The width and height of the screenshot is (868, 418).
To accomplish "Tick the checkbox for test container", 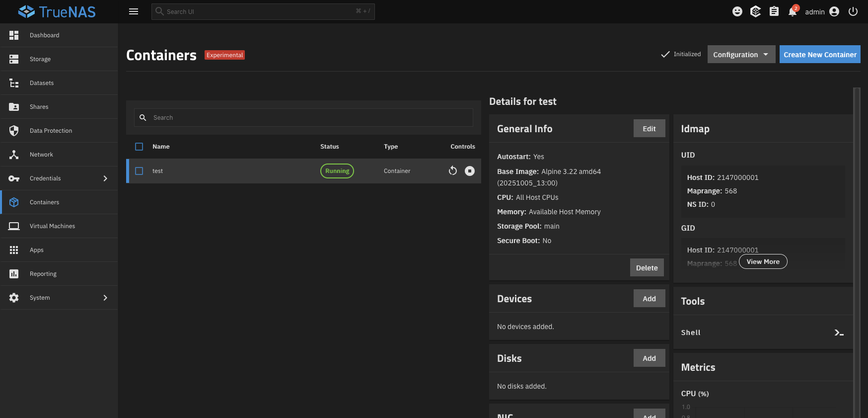I will [139, 171].
